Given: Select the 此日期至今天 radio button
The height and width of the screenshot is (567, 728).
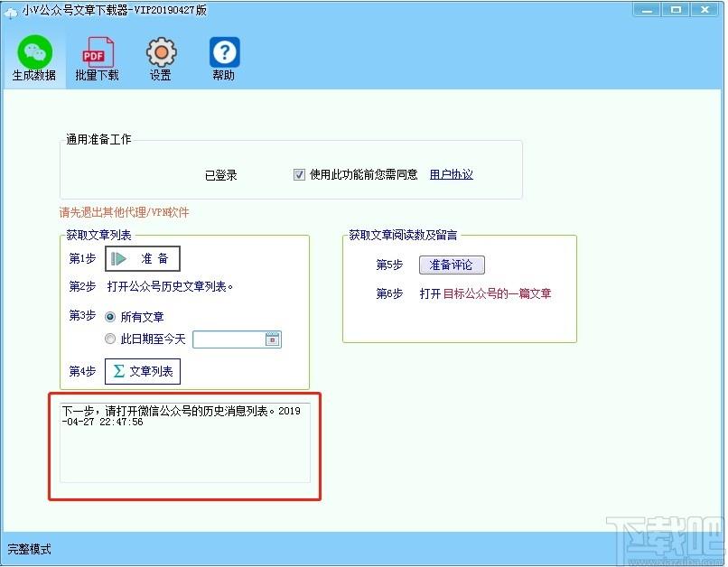Looking at the screenshot, I should (x=110, y=339).
